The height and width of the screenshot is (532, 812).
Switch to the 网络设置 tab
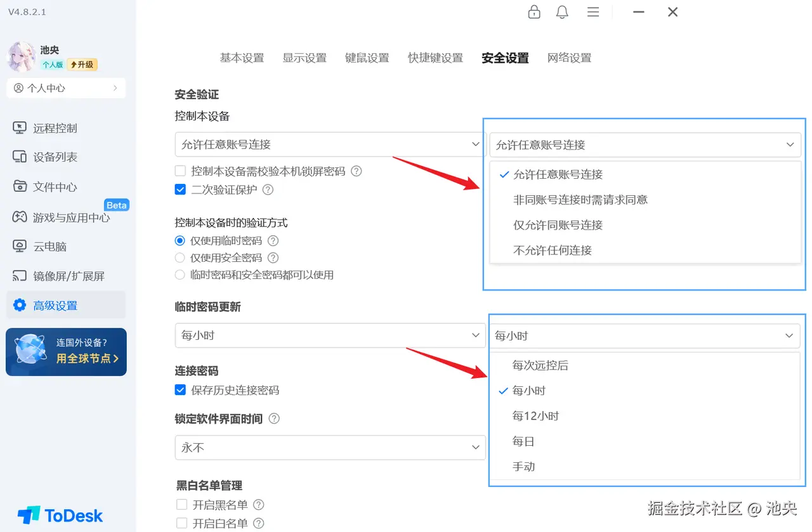pyautogui.click(x=568, y=57)
